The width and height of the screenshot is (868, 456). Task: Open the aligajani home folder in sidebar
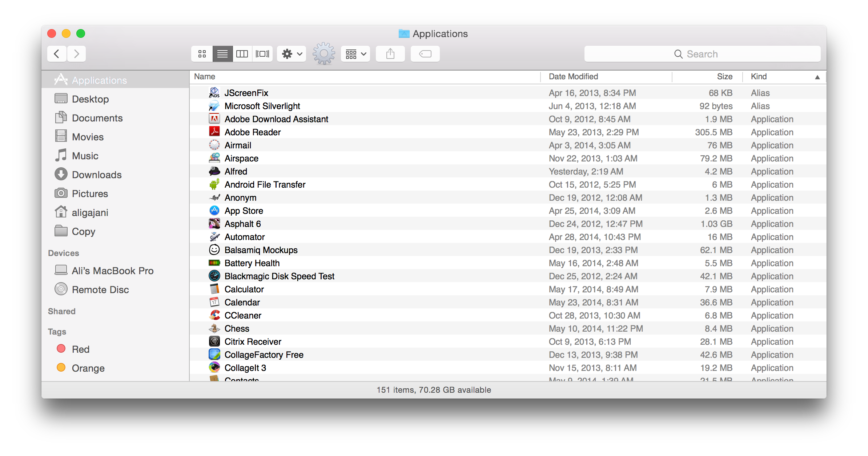116,212
